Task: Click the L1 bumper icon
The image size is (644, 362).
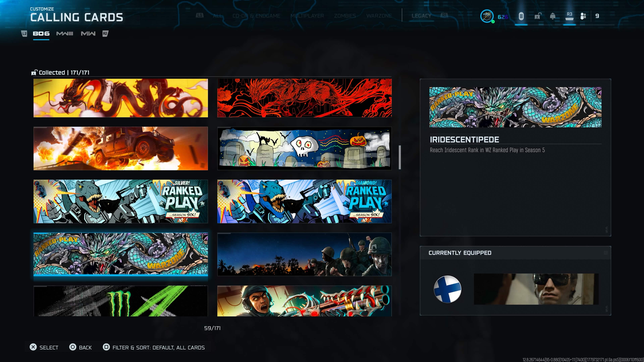Action: 200,15
